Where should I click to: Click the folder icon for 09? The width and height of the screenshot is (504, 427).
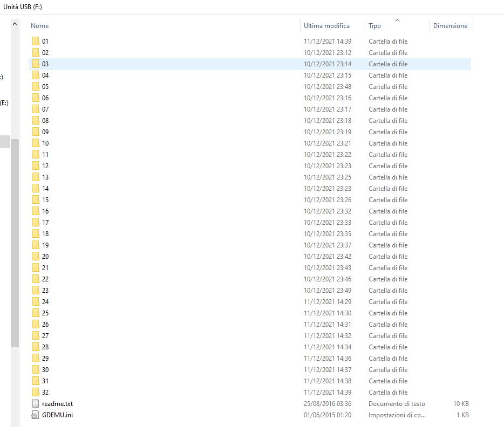click(36, 132)
